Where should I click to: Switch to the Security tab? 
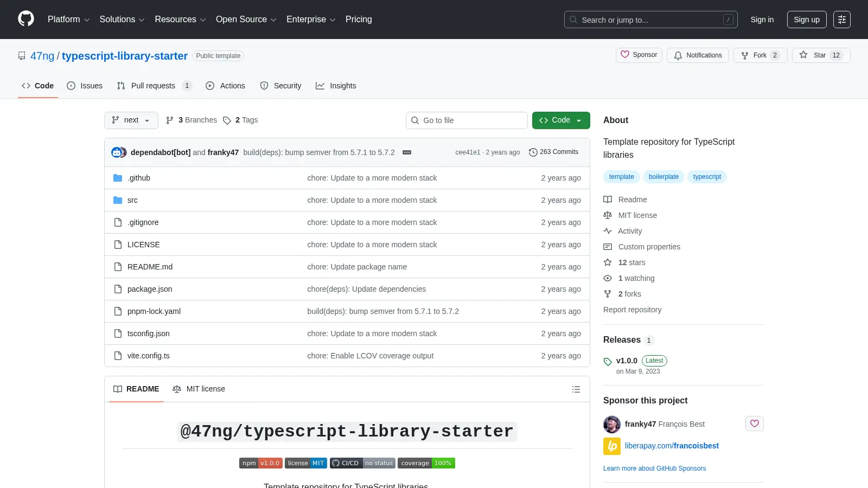281,86
